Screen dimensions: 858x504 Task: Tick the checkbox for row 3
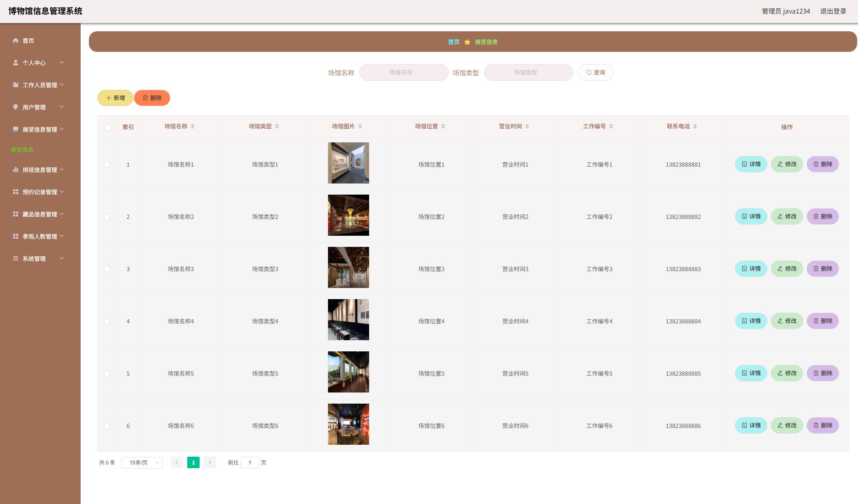tap(107, 269)
